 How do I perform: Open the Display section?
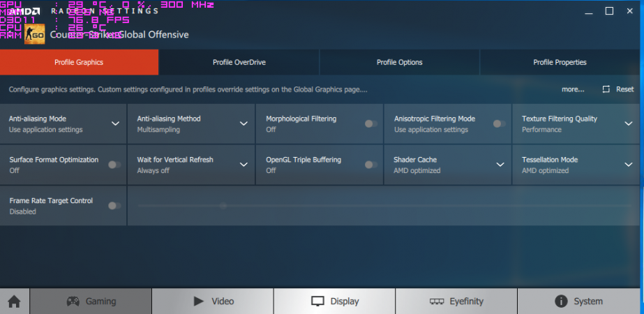coord(334,301)
